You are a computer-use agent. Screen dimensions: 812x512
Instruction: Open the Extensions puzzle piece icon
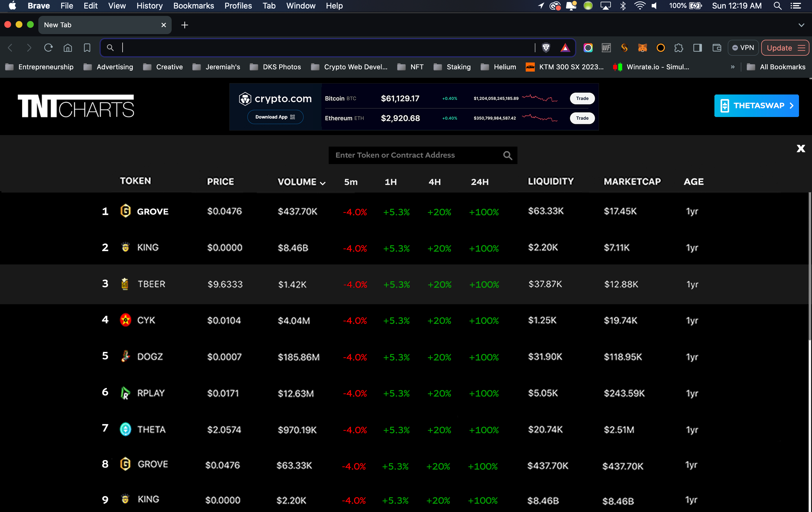pos(679,48)
